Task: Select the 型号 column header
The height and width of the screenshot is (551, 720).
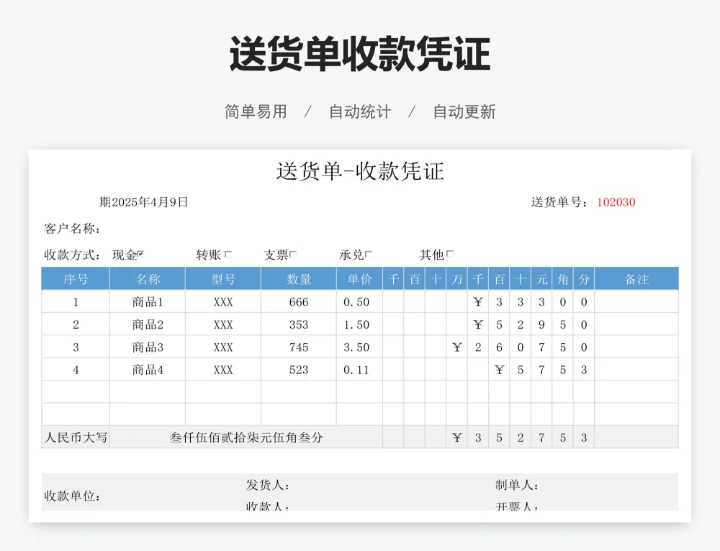Action: pyautogui.click(x=223, y=279)
